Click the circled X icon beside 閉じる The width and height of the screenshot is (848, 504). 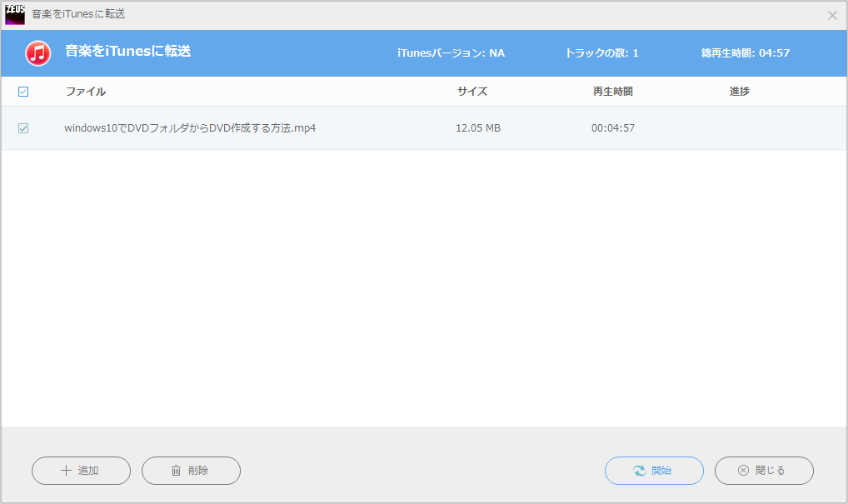[x=743, y=471]
